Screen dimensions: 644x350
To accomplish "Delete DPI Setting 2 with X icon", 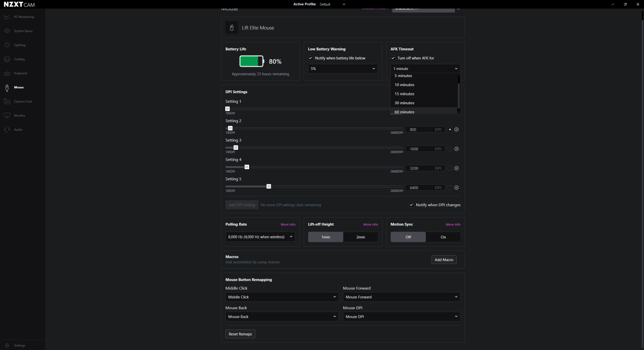I will [457, 129].
